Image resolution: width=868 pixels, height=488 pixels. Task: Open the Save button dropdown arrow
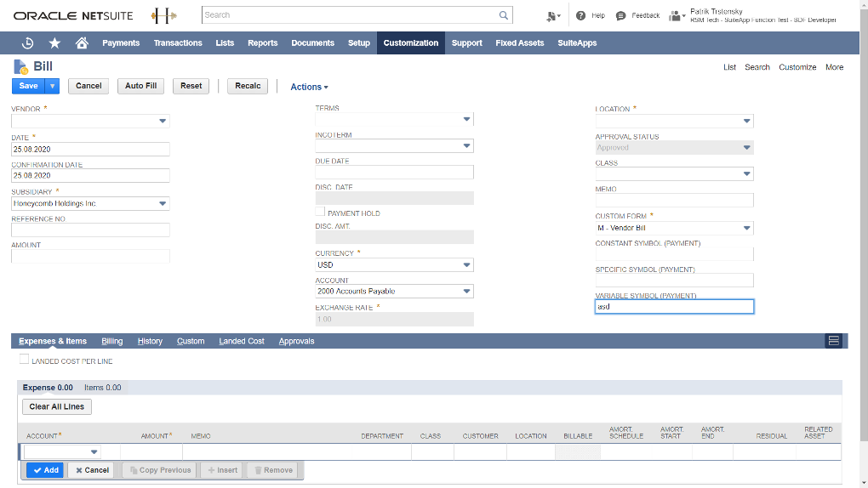(52, 86)
